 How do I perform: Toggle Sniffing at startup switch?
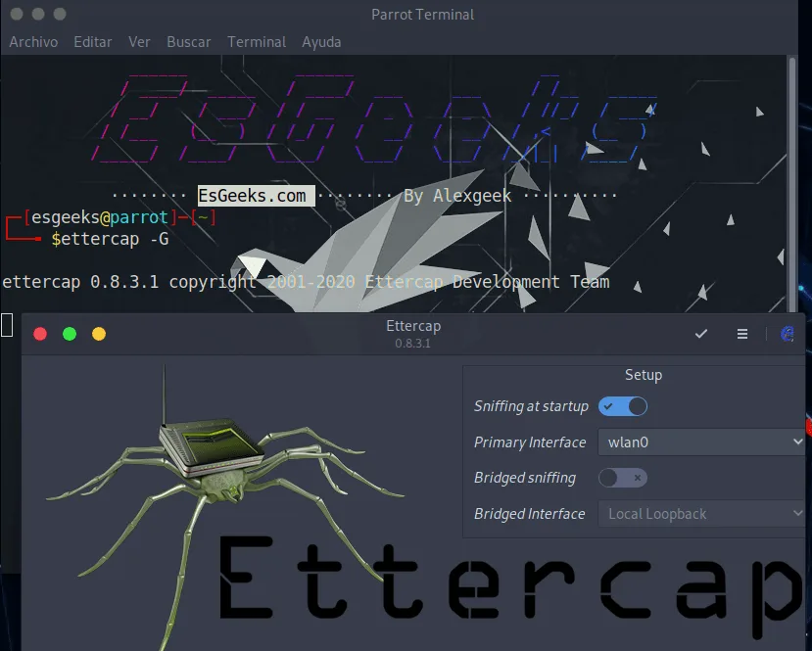(622, 406)
